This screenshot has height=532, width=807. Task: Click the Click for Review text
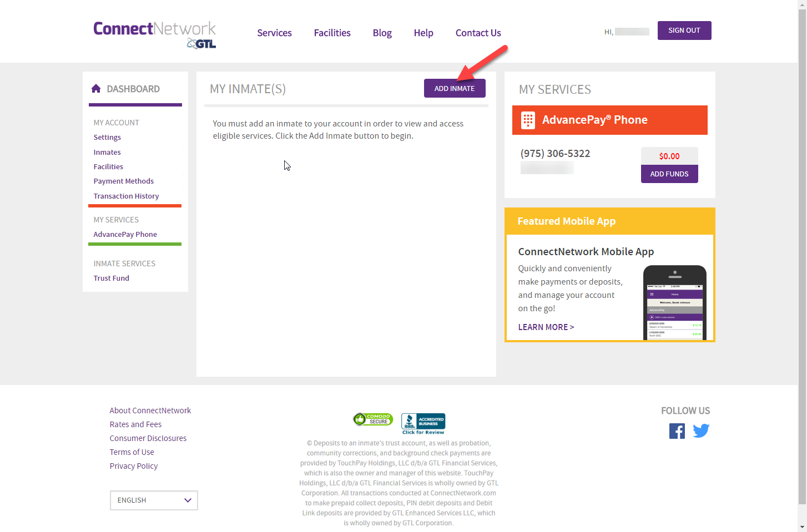coord(423,432)
